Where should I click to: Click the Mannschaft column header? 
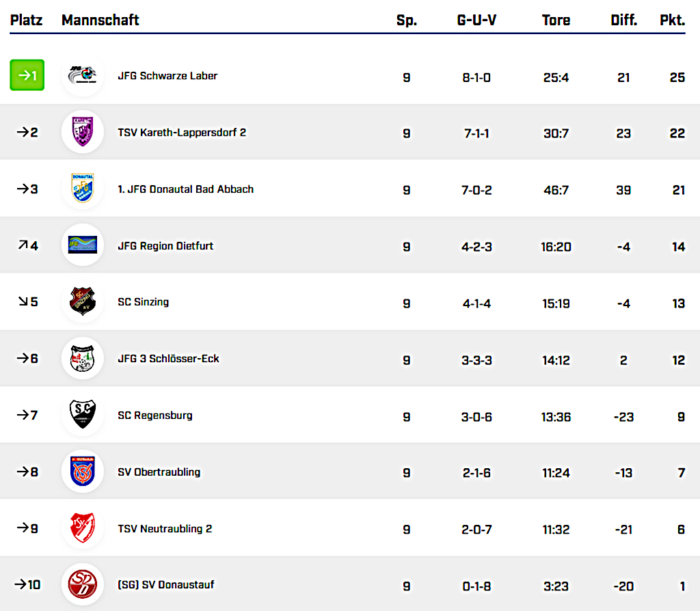click(x=100, y=20)
